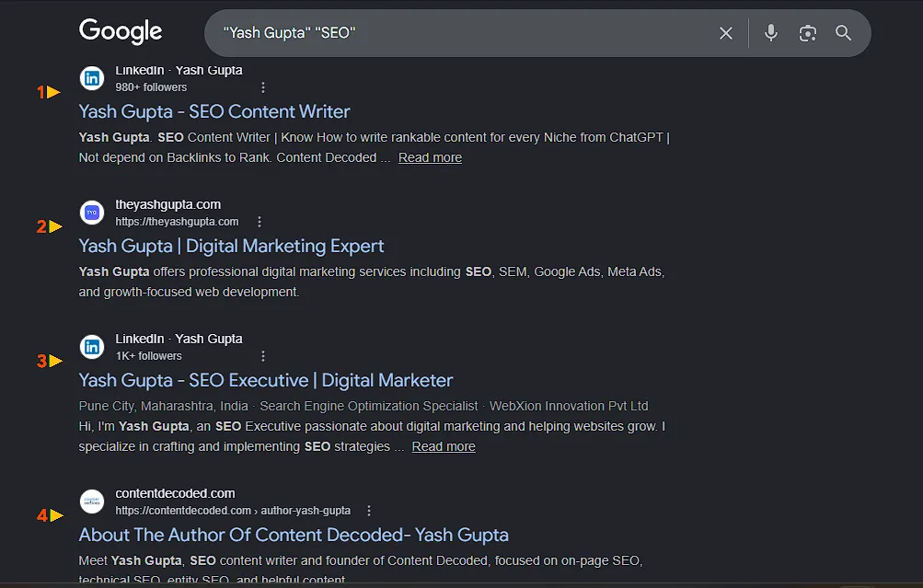Click Read more under SEO Content Writer snippet

pyautogui.click(x=430, y=157)
